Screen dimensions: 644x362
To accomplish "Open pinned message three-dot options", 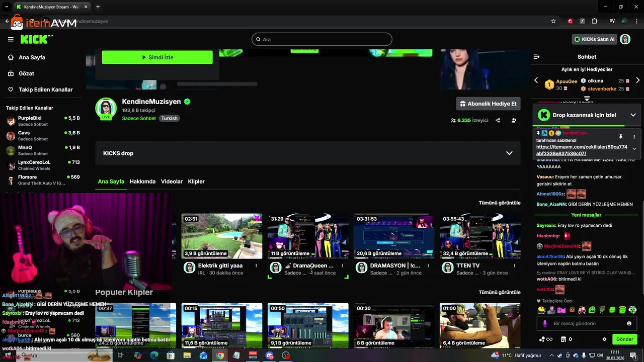I will (634, 137).
